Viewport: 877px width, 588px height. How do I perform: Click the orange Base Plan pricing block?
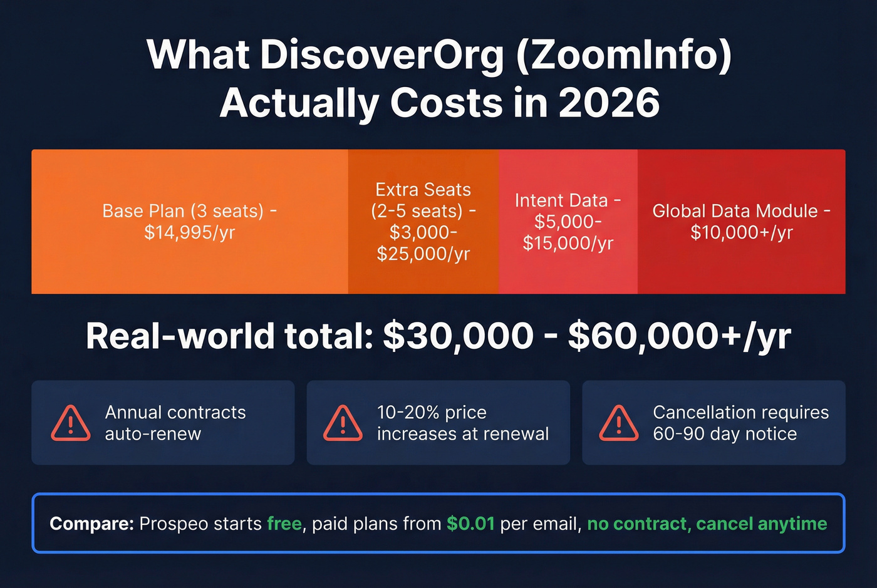pos(188,221)
